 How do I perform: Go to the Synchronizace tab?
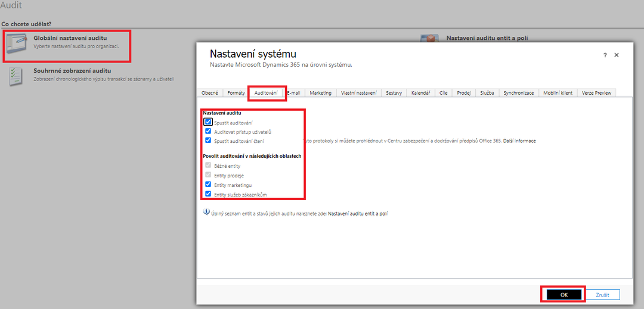point(518,93)
